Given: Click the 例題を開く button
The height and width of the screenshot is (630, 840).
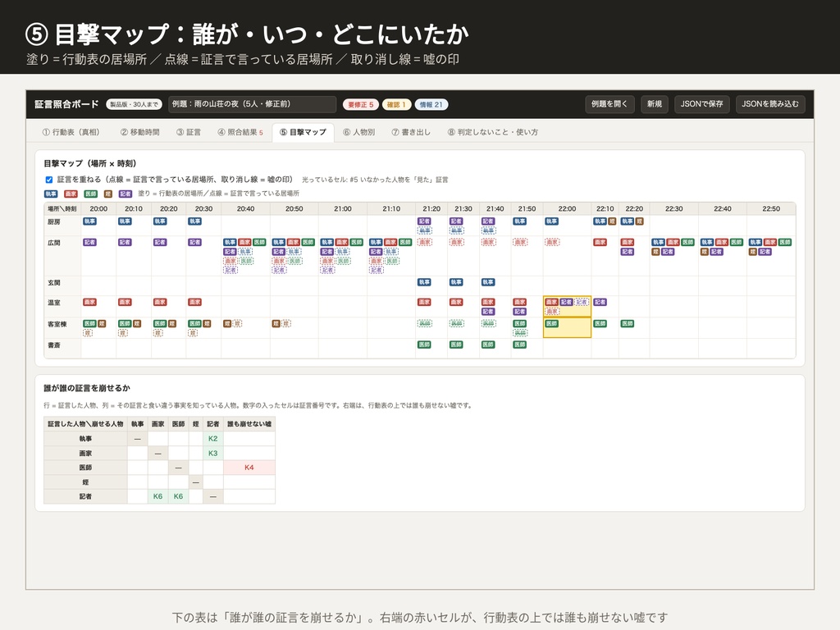Looking at the screenshot, I should [609, 104].
